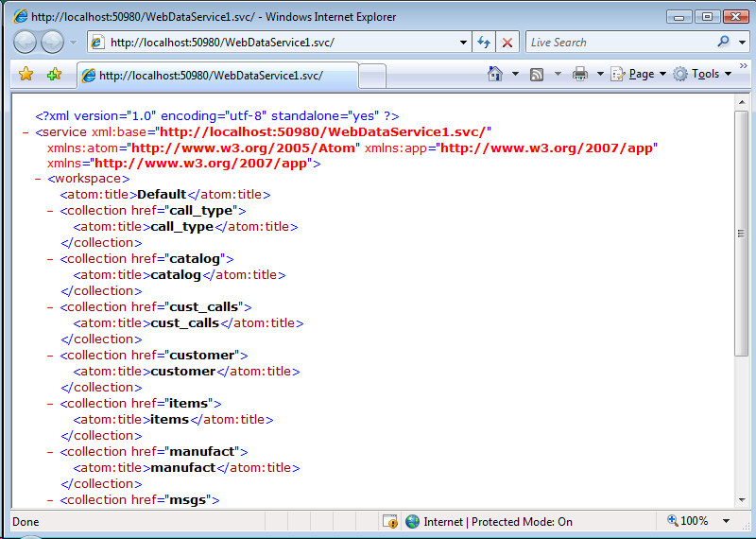756x539 pixels.
Task: Click the red Stop loading icon
Action: (x=507, y=43)
